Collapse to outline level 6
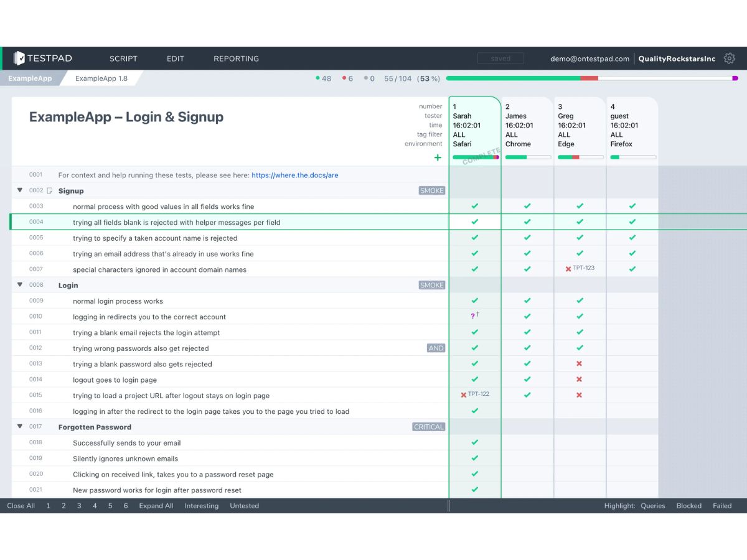Screen dimensions: 747x560 click(126, 506)
